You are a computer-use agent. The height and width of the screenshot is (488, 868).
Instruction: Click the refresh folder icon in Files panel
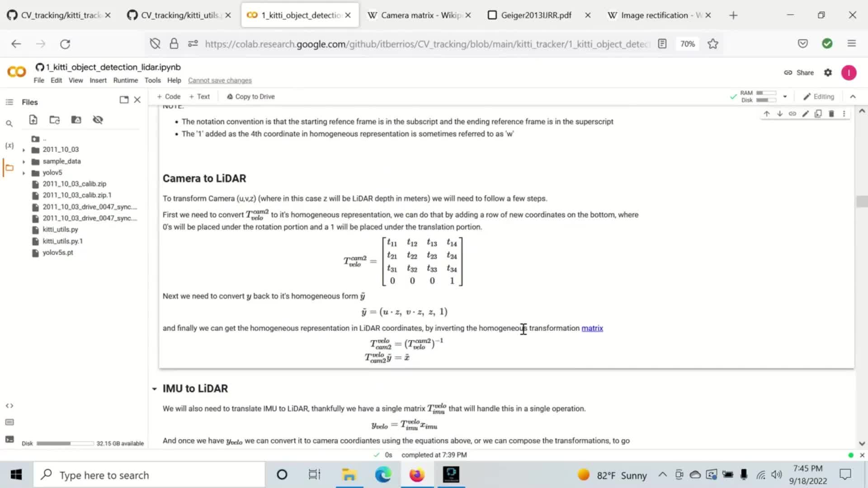[x=54, y=120]
